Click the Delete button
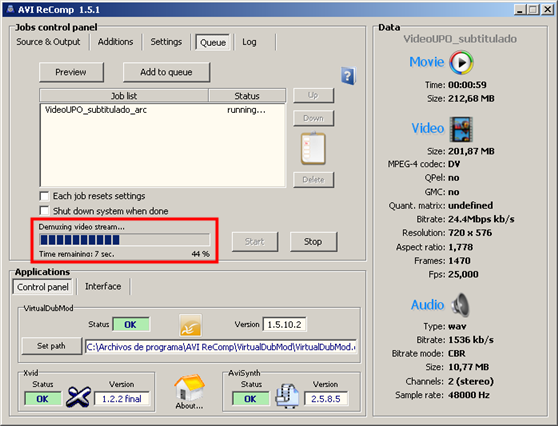 [313, 180]
